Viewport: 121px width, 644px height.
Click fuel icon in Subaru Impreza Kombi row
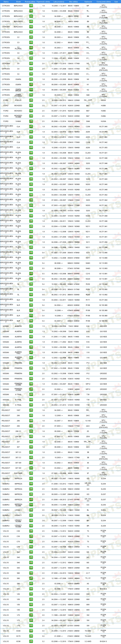point(31,504)
